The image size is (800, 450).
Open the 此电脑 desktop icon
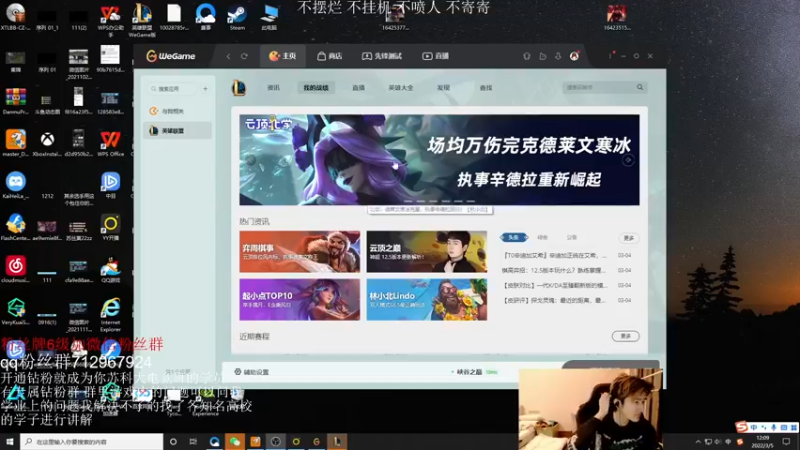tap(269, 16)
